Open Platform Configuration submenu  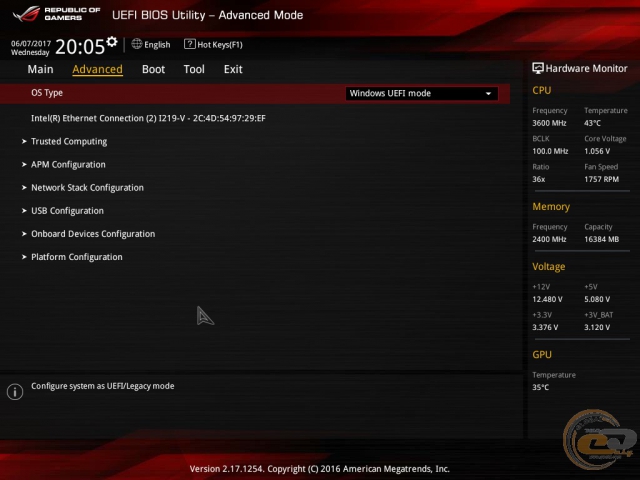tap(77, 257)
